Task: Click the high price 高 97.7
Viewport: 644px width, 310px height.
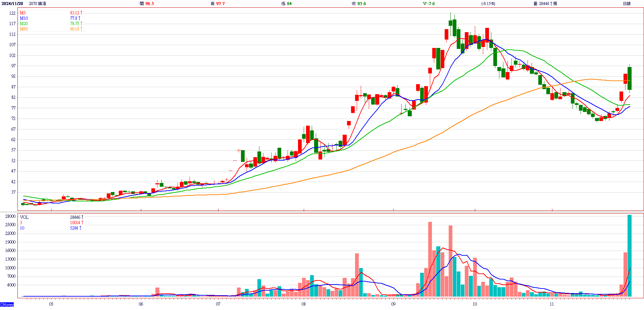Action: pos(218,4)
